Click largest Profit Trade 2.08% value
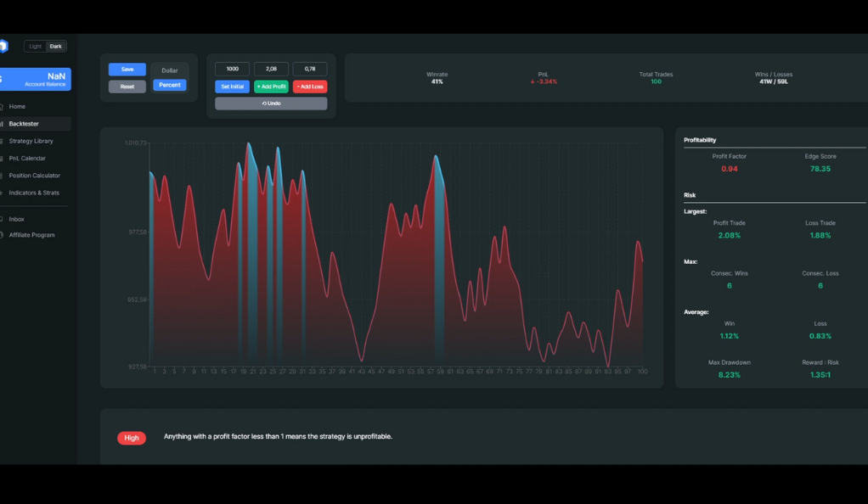The width and height of the screenshot is (868, 504). [x=729, y=235]
